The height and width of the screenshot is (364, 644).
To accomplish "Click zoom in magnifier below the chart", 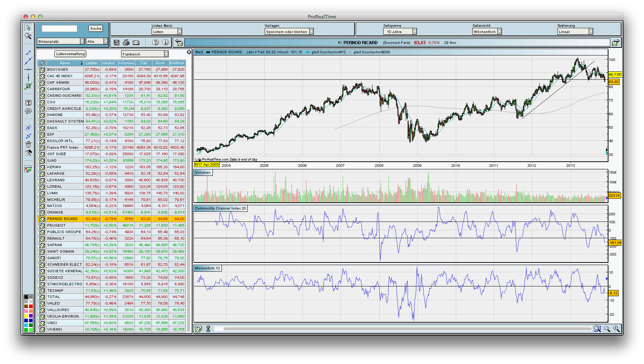I will [616, 329].
